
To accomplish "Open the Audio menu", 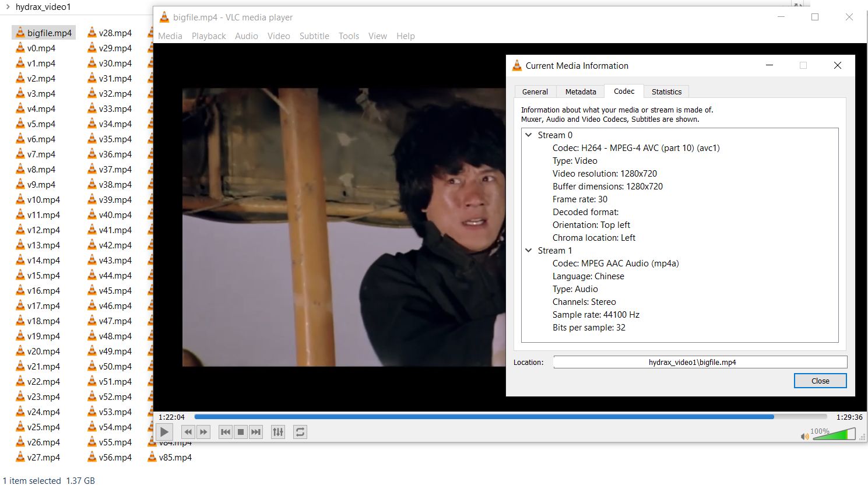I will point(247,36).
